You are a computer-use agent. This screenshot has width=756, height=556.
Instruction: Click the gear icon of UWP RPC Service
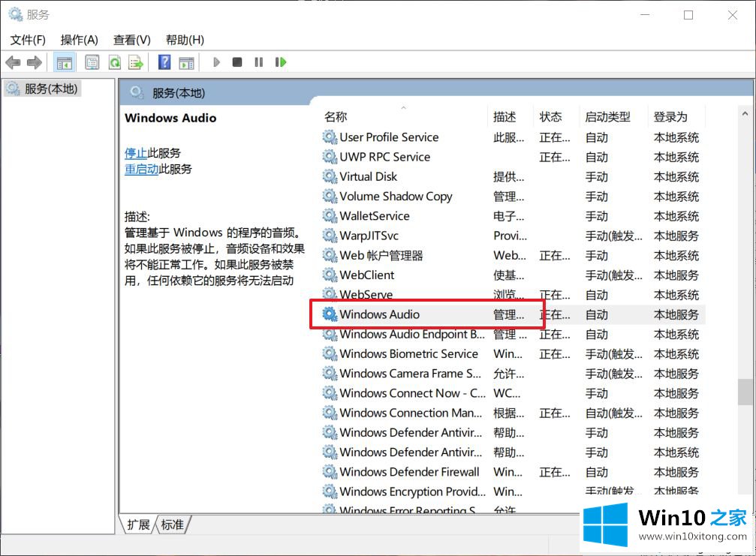(330, 157)
